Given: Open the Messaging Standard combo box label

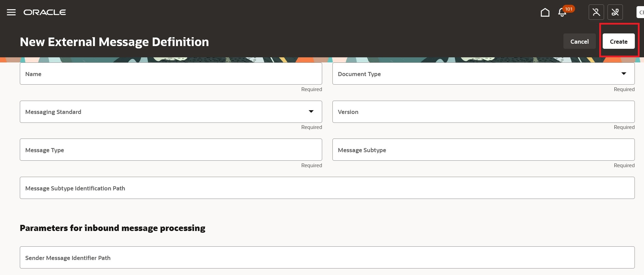Looking at the screenshot, I should pos(53,112).
